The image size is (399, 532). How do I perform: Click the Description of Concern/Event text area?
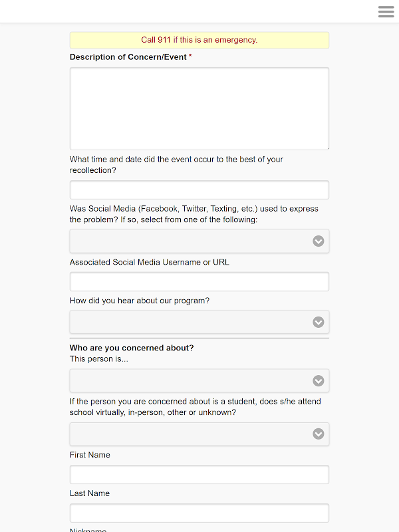click(x=199, y=108)
